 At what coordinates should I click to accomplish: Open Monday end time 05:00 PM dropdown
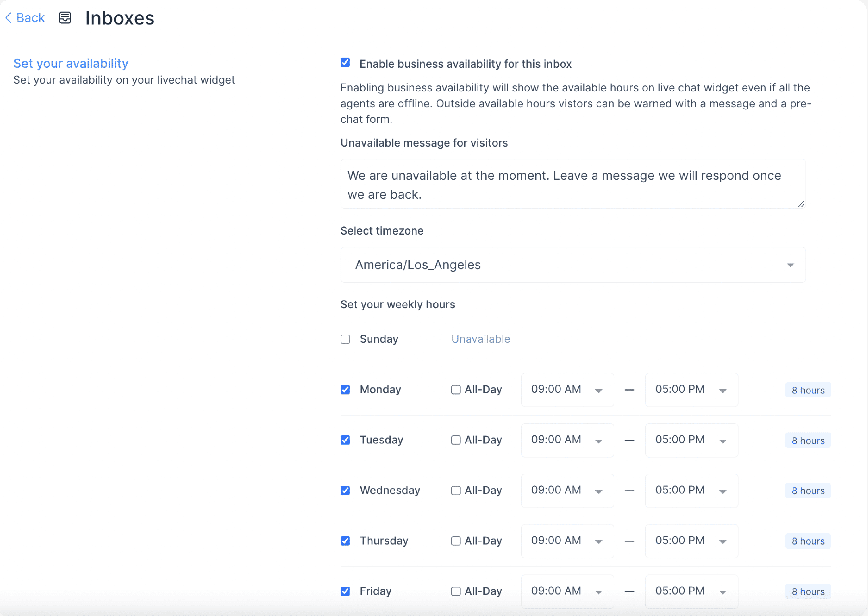tap(692, 390)
